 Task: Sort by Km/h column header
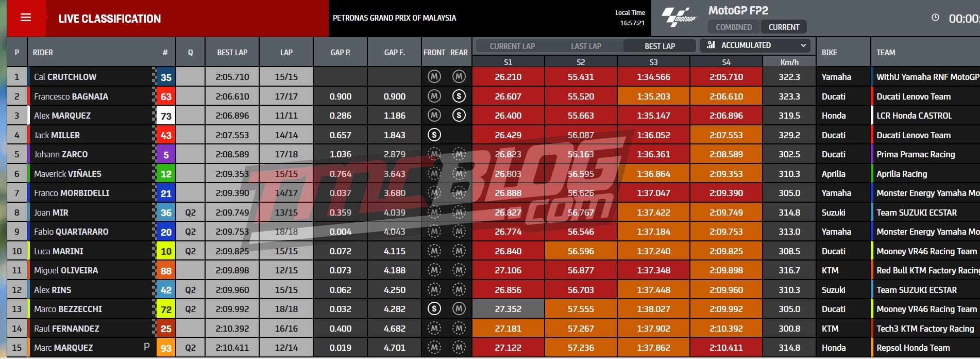coord(789,62)
